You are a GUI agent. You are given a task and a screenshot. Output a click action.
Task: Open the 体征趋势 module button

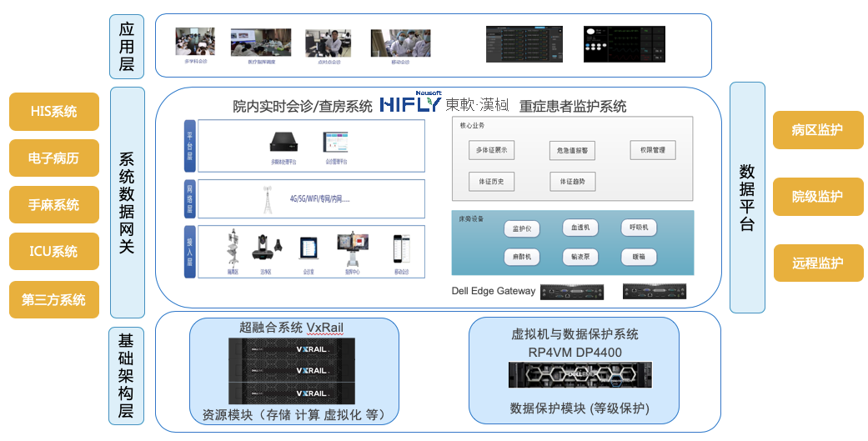572,182
